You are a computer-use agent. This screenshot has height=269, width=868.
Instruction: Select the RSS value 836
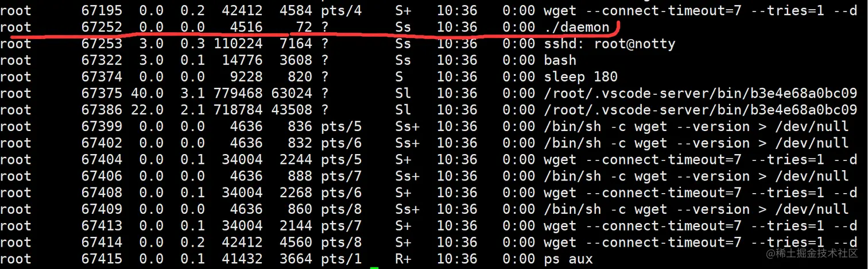coord(300,126)
